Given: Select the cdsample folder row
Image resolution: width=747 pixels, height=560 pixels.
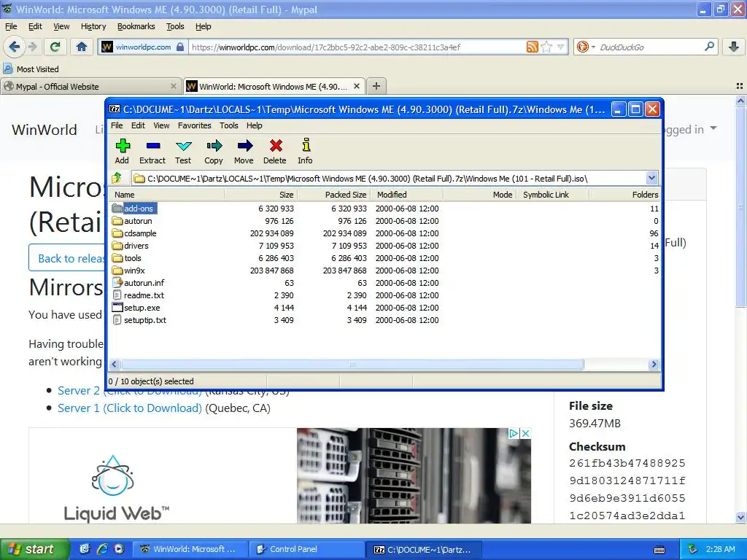Looking at the screenshot, I should pyautogui.click(x=384, y=233).
